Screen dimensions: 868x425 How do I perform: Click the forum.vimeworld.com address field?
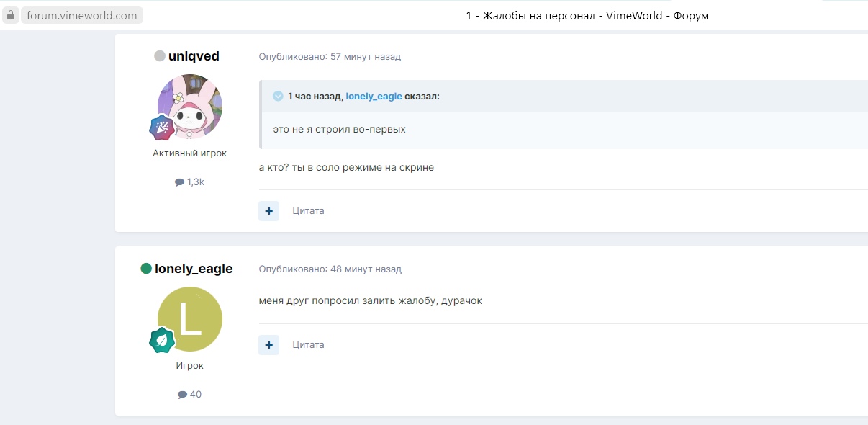click(x=82, y=15)
